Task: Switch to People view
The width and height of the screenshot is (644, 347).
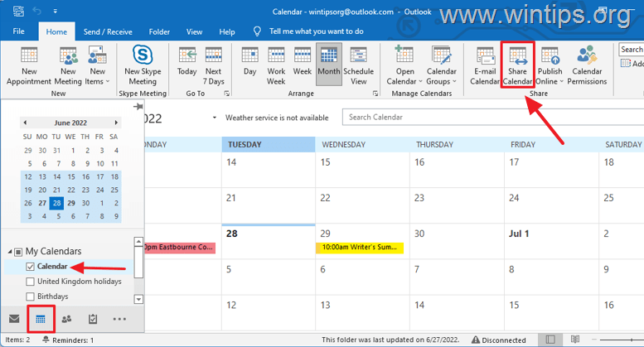Action: (x=66, y=319)
